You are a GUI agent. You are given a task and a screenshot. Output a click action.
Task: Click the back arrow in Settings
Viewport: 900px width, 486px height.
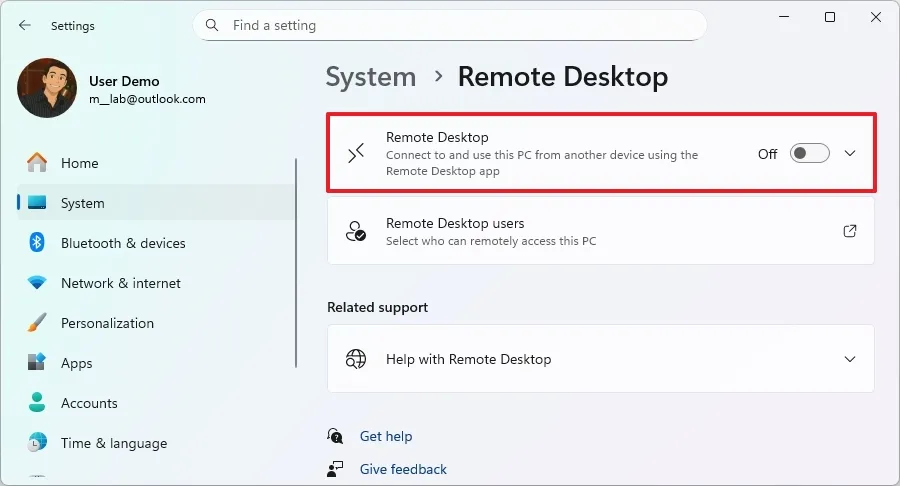pyautogui.click(x=24, y=26)
